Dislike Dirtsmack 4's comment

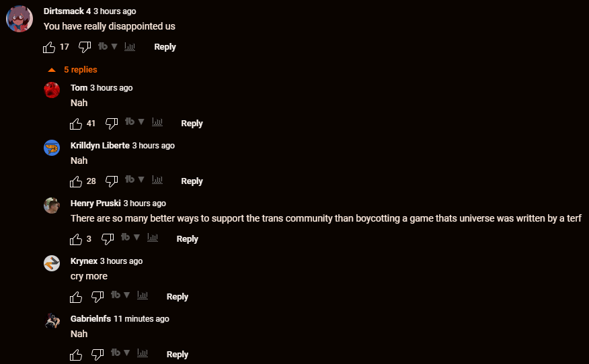[85, 47]
